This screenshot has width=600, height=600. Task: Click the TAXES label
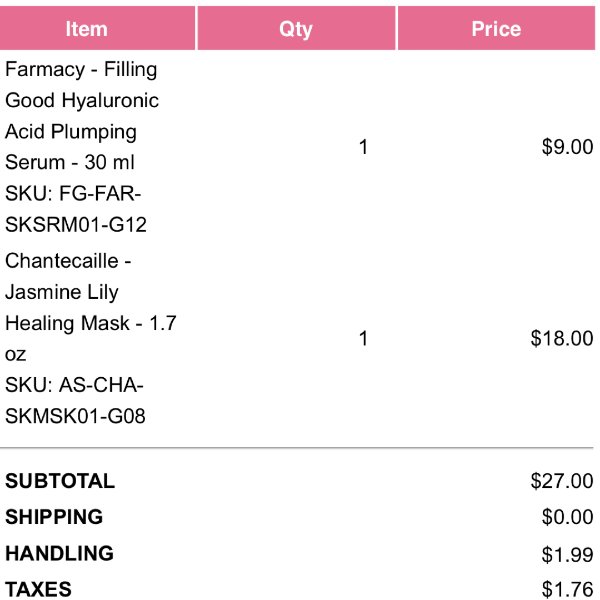pyautogui.click(x=38, y=589)
